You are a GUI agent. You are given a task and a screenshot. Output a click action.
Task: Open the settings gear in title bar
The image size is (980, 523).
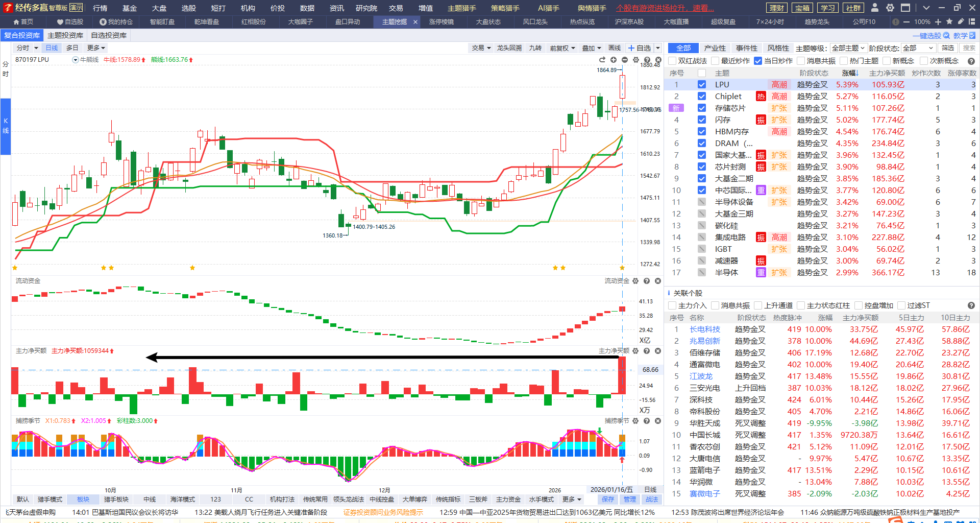coord(890,8)
